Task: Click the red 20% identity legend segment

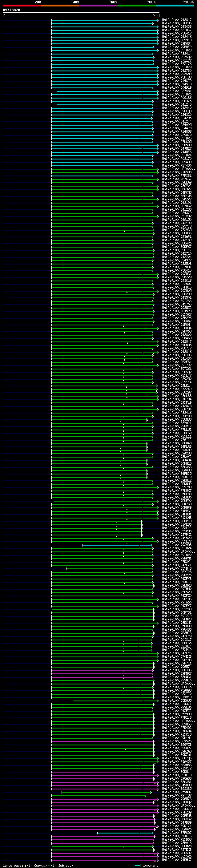Action: 22,6
